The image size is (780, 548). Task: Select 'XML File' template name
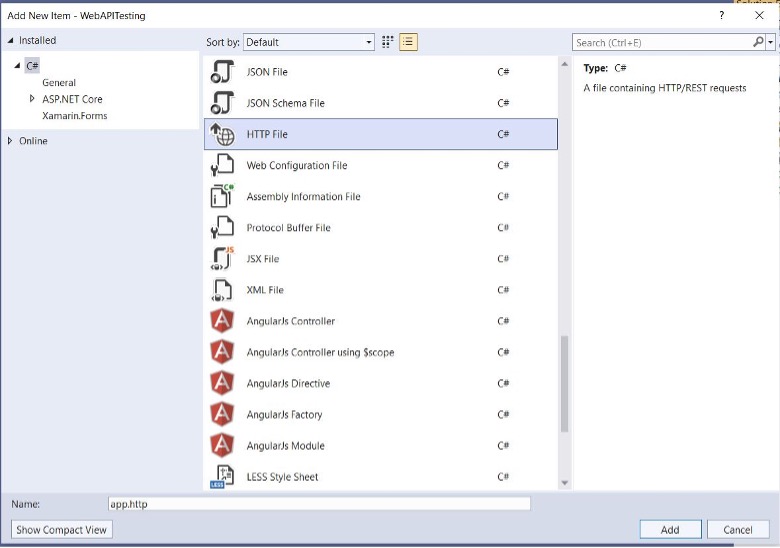pyautogui.click(x=265, y=290)
